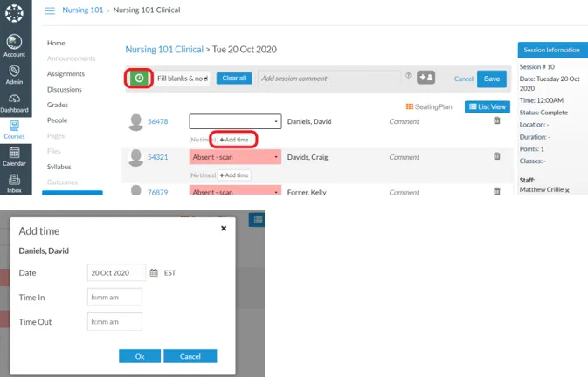Viewport: 588px width, 377px height.
Task: Open calendar picker in Add time dialog
Action: (154, 272)
